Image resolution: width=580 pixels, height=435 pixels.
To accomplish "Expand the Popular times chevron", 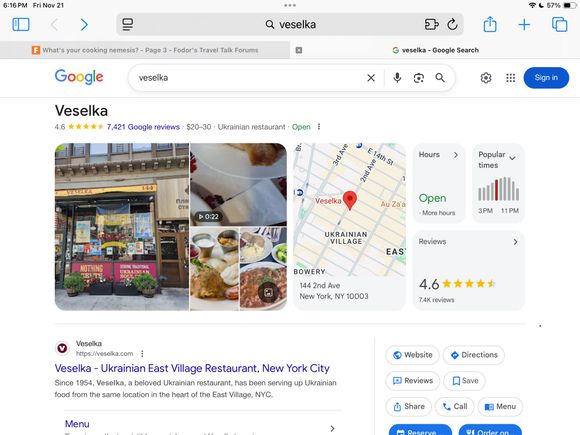I will pyautogui.click(x=512, y=158).
